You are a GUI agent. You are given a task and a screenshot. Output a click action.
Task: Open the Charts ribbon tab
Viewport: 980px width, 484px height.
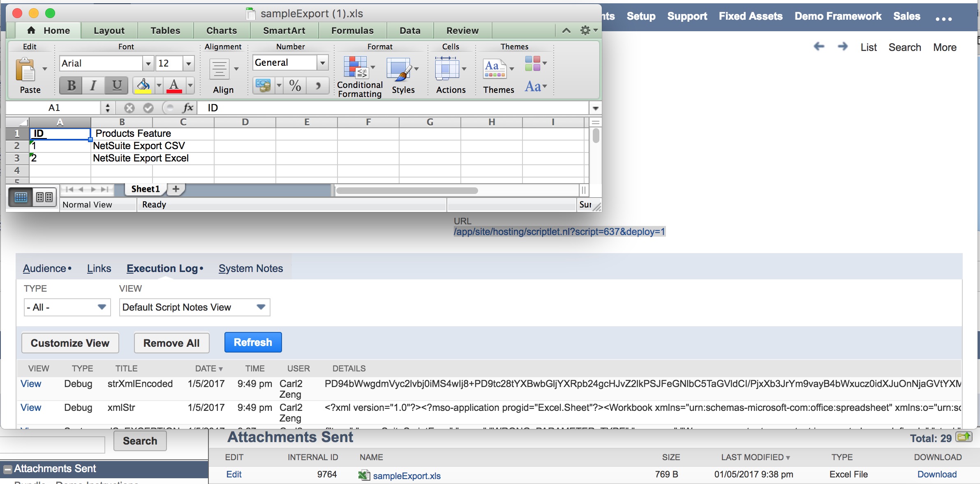tap(222, 30)
